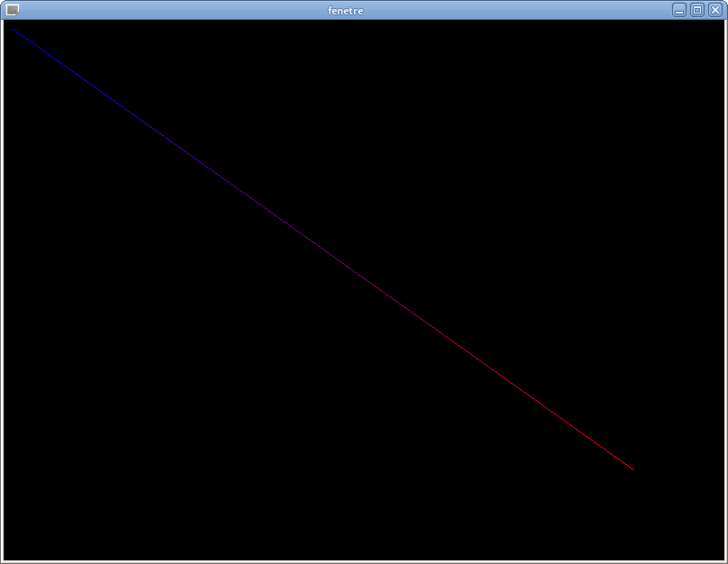Click the red ending tip of the line
This screenshot has height=564, width=728.
point(632,468)
